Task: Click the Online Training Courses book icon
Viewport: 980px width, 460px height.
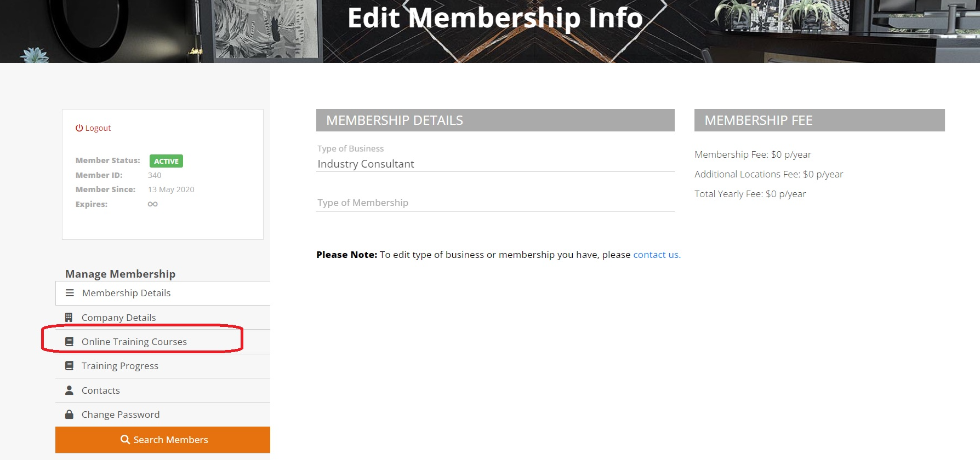Action: pos(69,342)
